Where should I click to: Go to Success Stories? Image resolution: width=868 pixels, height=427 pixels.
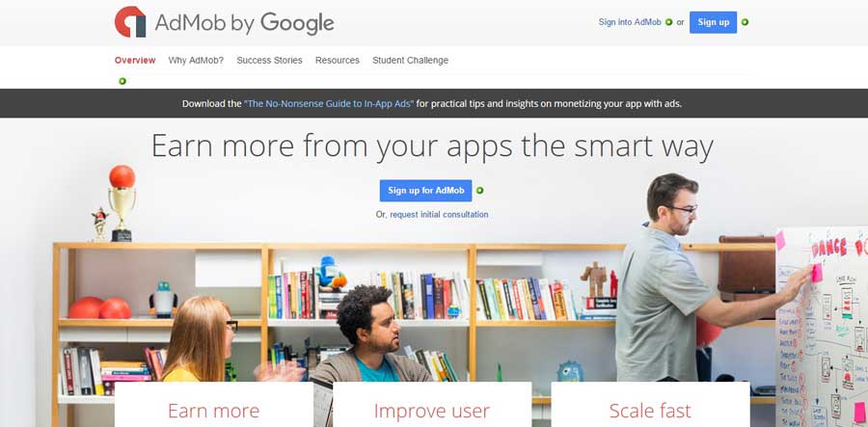tap(270, 61)
